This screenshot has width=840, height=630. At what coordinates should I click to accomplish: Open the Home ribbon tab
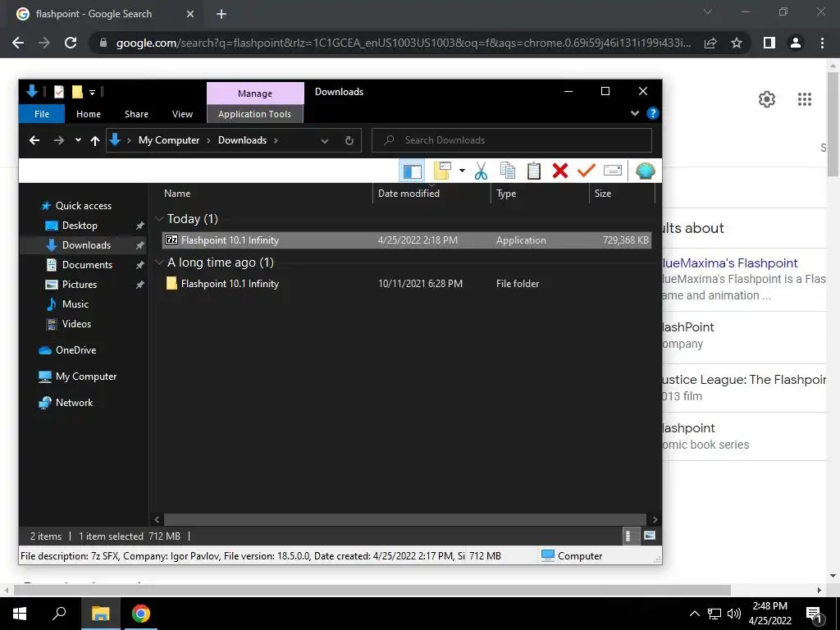click(89, 114)
